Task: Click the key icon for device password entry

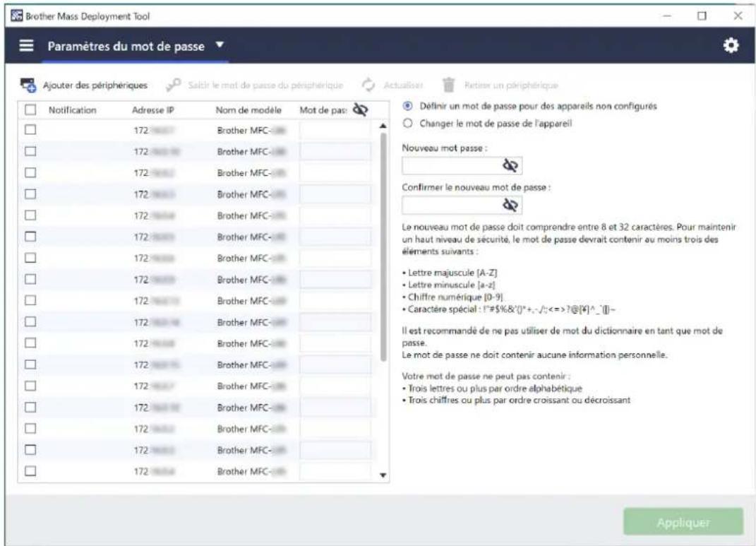Action: [x=173, y=85]
